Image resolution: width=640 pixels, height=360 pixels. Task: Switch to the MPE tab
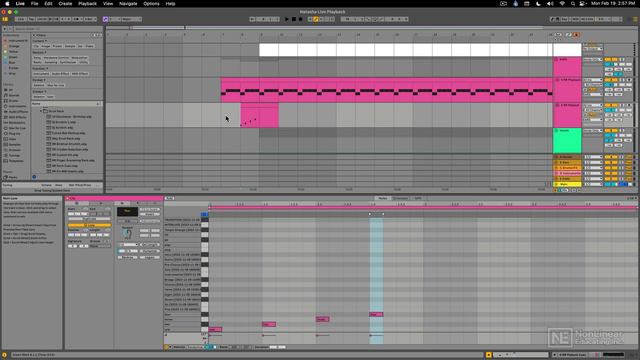(x=418, y=198)
